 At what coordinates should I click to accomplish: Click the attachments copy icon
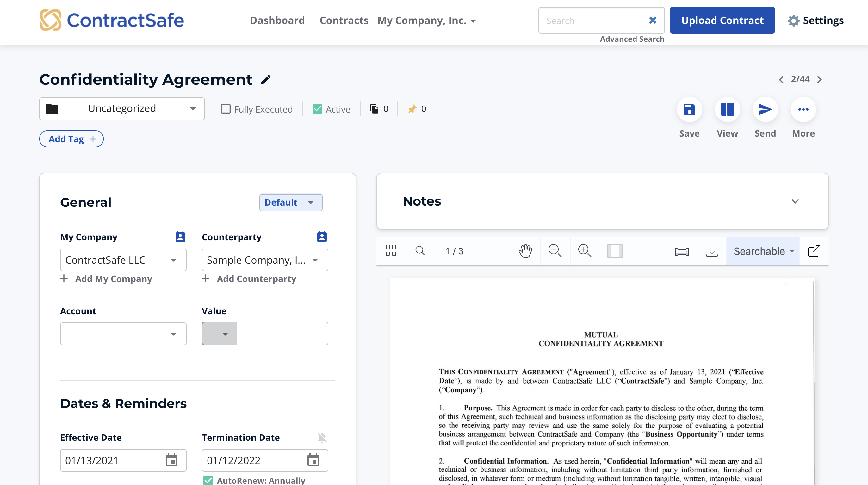374,109
